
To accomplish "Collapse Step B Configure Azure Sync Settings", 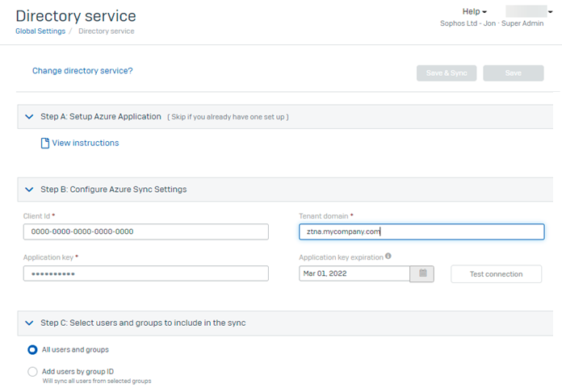I will click(29, 190).
